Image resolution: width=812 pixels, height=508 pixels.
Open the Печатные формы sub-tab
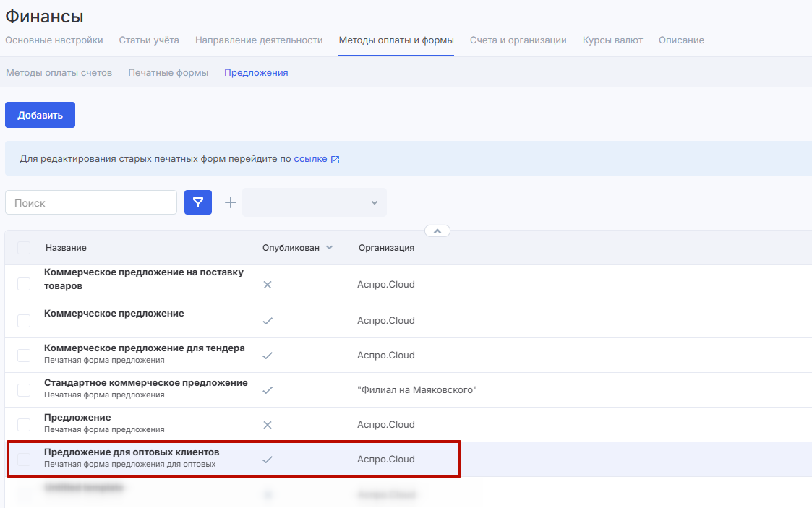(168, 73)
